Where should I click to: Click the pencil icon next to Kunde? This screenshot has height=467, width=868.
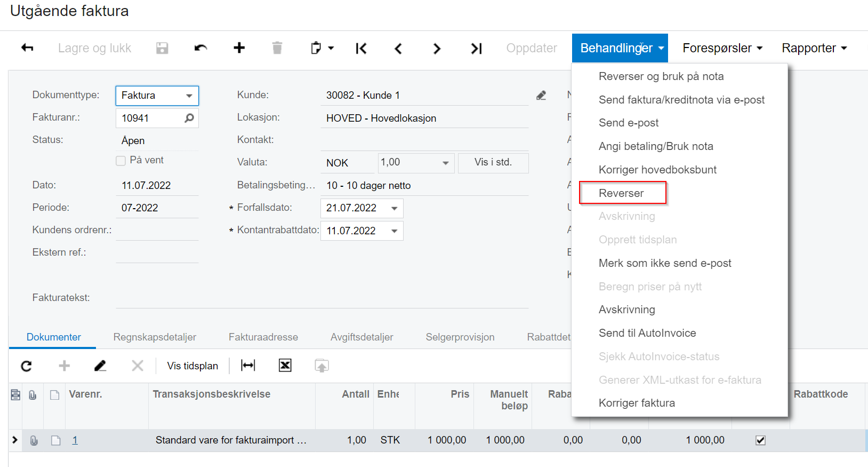541,96
